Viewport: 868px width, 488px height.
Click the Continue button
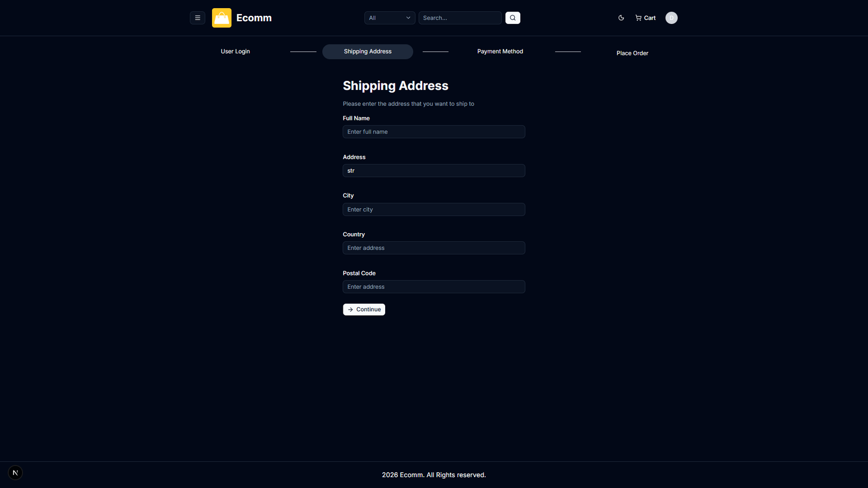[x=364, y=310]
